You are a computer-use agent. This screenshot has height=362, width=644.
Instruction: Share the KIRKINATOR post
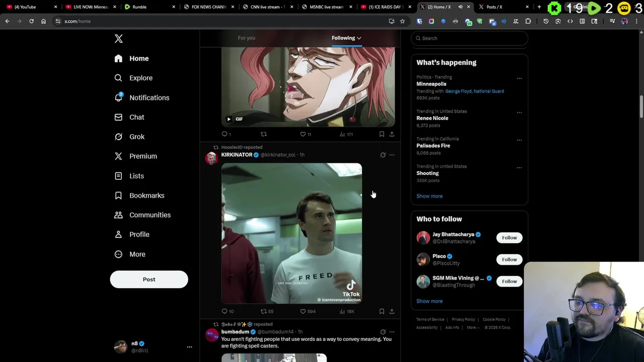[392, 311]
